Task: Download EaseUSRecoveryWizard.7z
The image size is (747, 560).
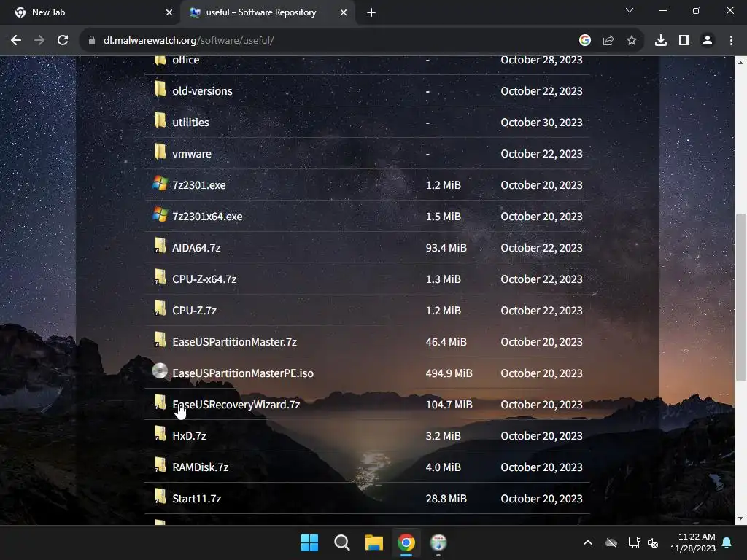Action: pos(236,405)
